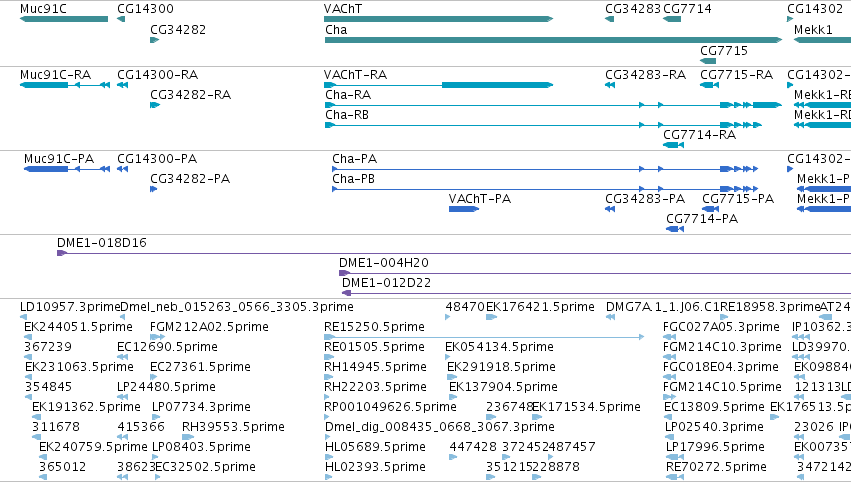Open the HL02393.5prime EST
This screenshot has width=851, height=482.
coord(328,477)
